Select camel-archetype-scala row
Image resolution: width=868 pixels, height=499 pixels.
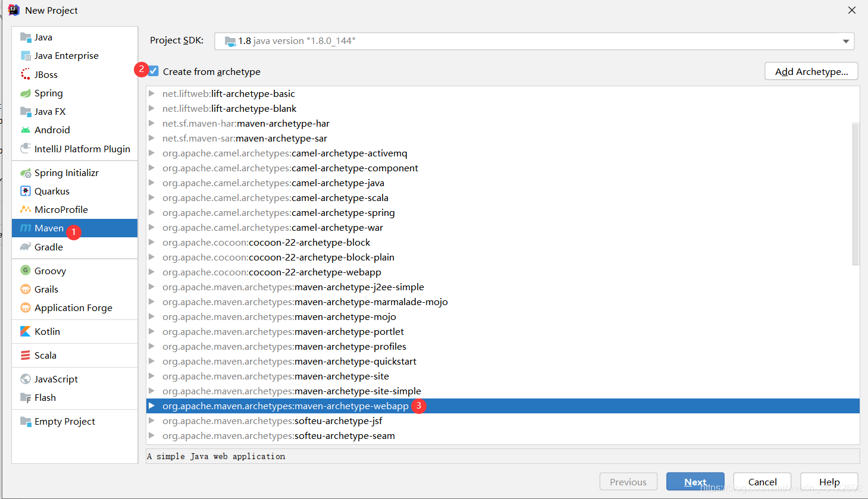(x=503, y=197)
